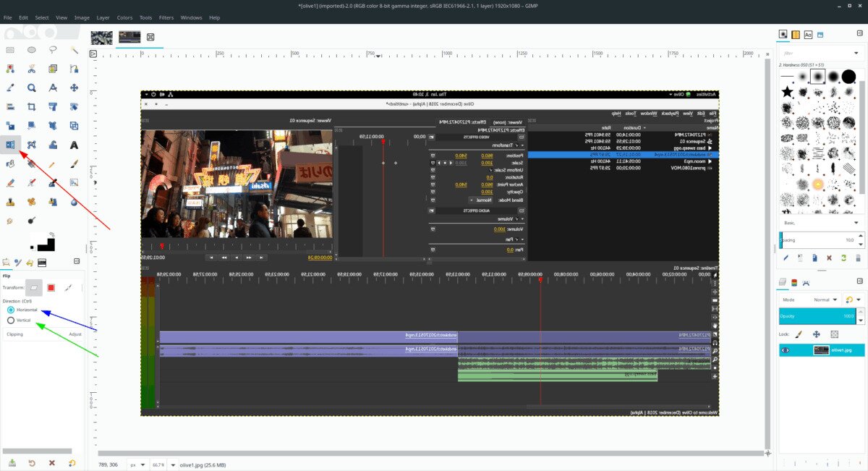Toggle visibility of olive1.jpg layer

point(786,350)
